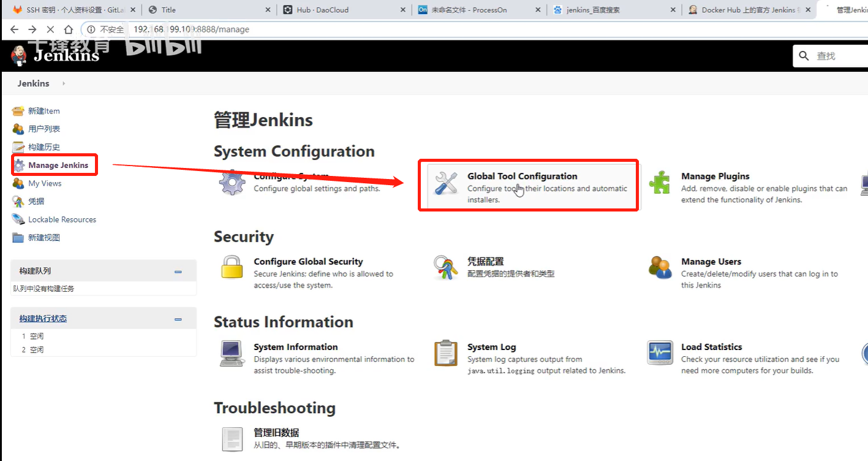The height and width of the screenshot is (461, 868).
Task: Click the Configure Global Security padlock icon
Action: coord(232,268)
